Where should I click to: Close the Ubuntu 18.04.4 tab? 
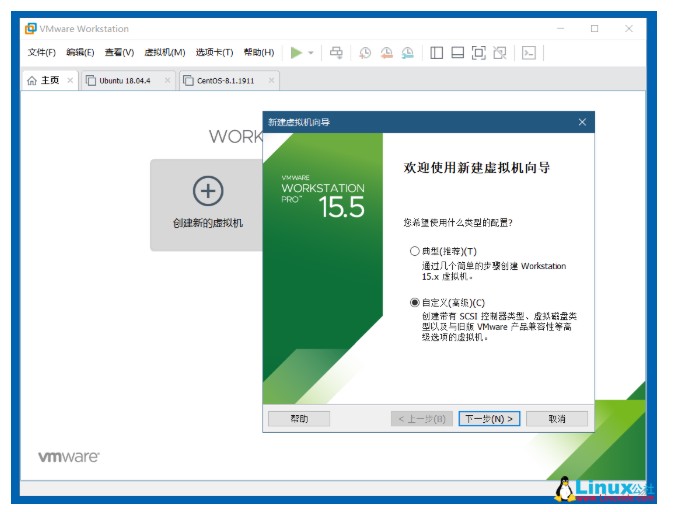point(167,80)
